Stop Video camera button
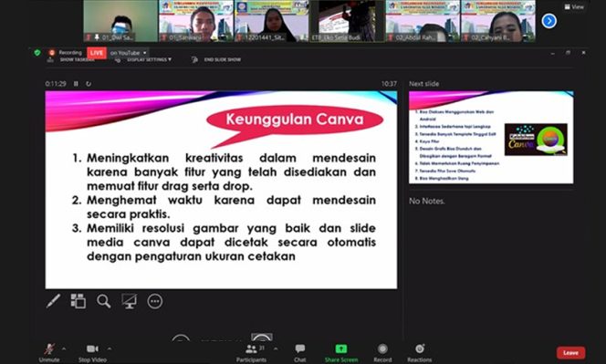This screenshot has width=606, height=364. 92,352
